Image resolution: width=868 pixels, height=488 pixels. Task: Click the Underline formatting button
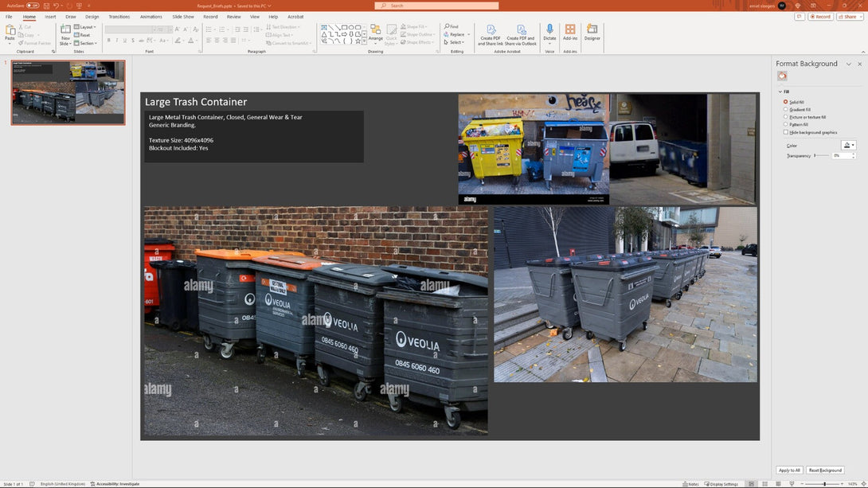124,41
